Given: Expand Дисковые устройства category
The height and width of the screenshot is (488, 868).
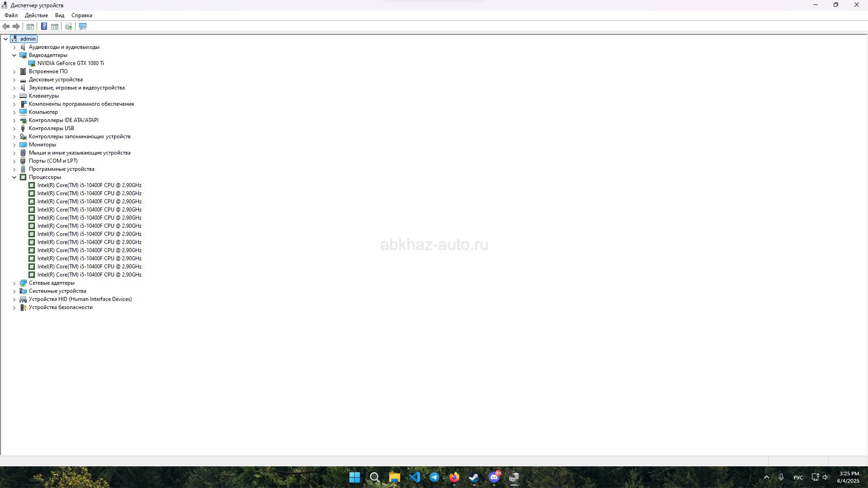Looking at the screenshot, I should click(x=14, y=80).
